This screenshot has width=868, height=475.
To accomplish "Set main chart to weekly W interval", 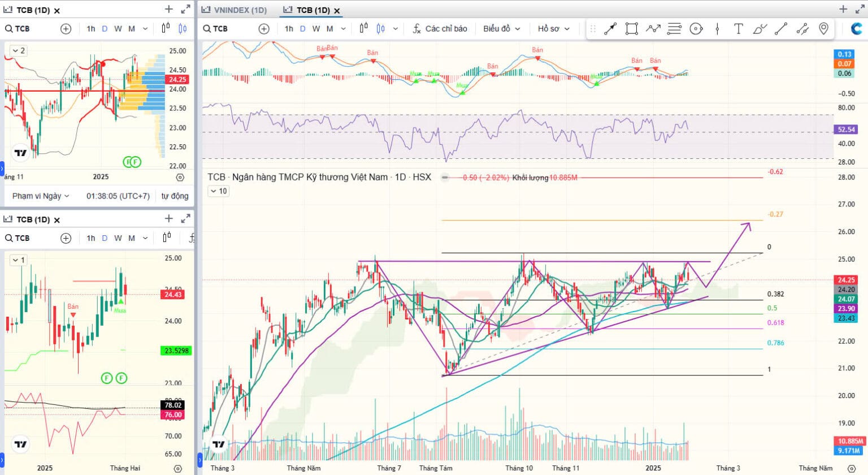I will point(316,29).
